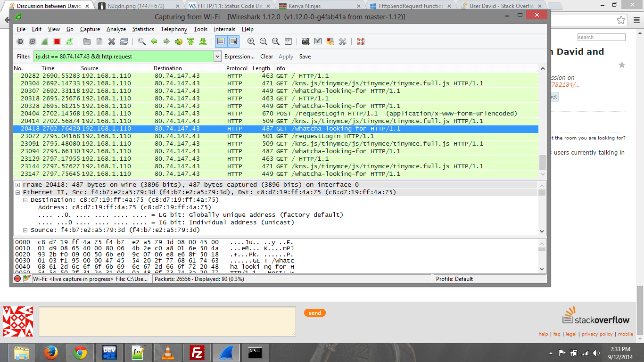Image resolution: width=644 pixels, height=362 pixels.
Task: Launch Firefox from the taskbar
Action: (x=50, y=353)
